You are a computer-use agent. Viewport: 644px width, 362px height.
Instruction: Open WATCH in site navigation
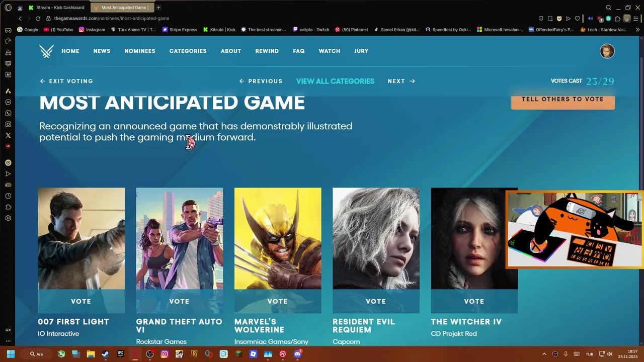[330, 51]
